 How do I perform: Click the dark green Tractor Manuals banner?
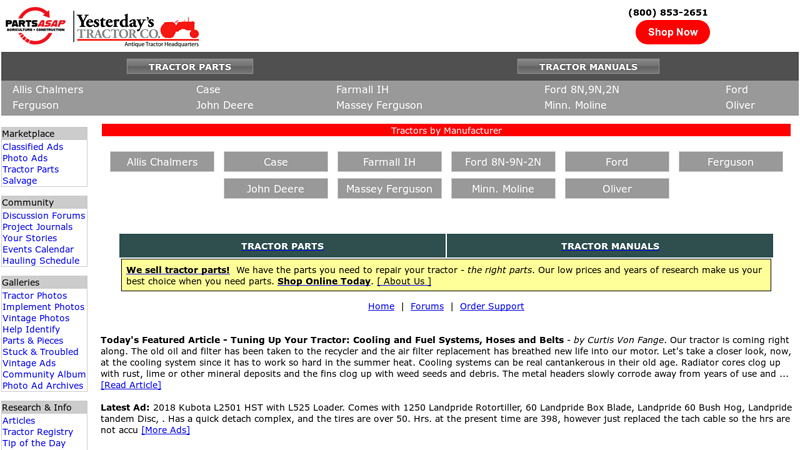610,246
